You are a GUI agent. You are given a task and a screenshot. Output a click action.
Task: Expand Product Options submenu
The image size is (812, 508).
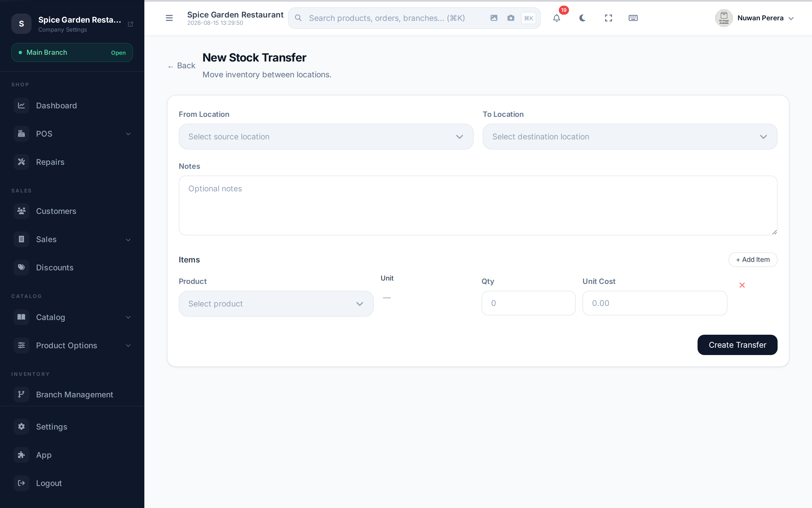pyautogui.click(x=72, y=345)
